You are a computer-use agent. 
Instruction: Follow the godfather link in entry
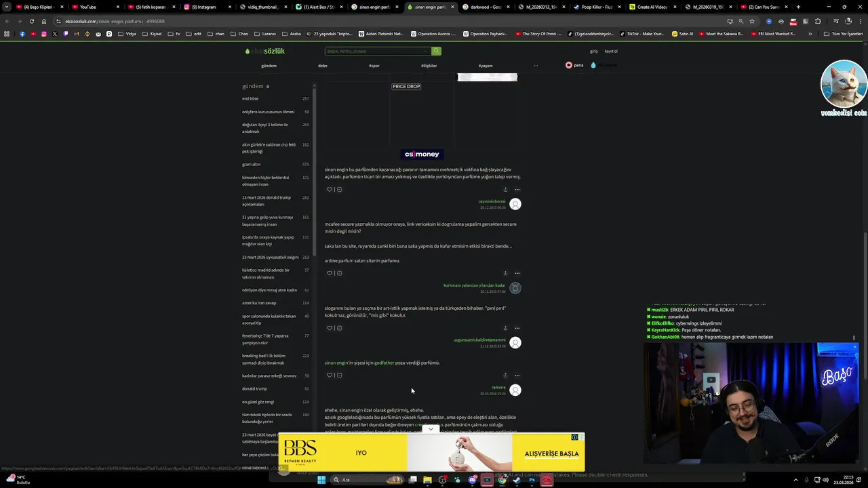click(384, 363)
